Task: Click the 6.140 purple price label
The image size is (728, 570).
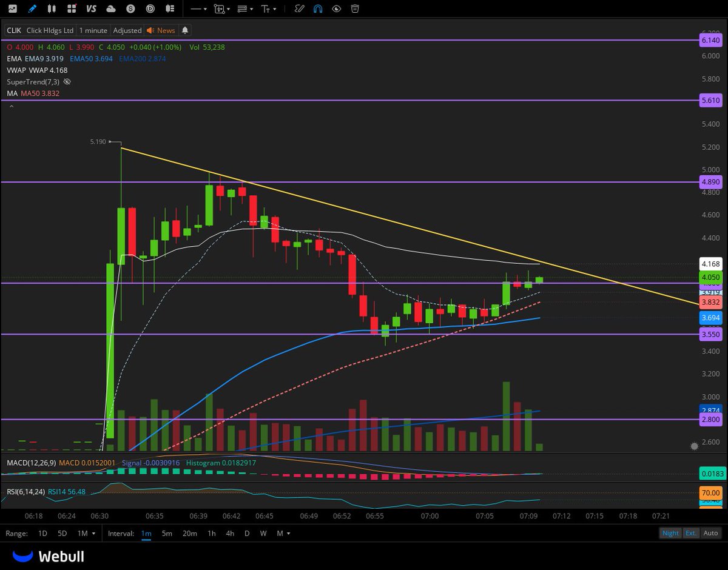Action: coord(710,39)
